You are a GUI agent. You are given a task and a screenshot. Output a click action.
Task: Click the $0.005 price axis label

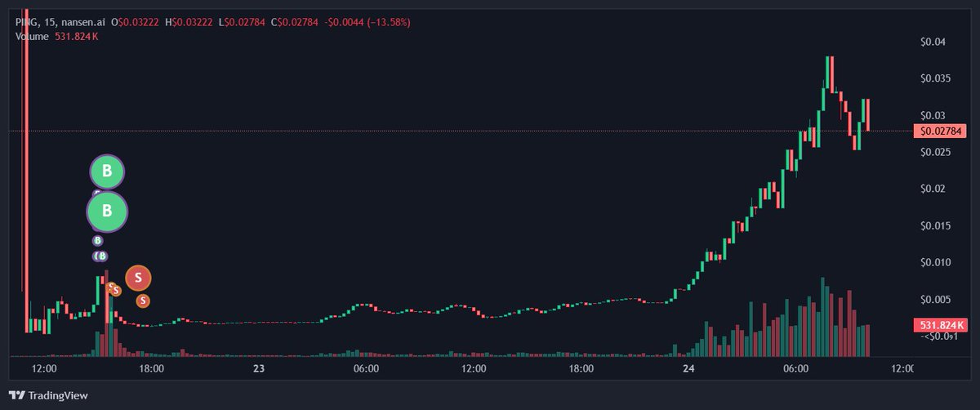pos(937,299)
